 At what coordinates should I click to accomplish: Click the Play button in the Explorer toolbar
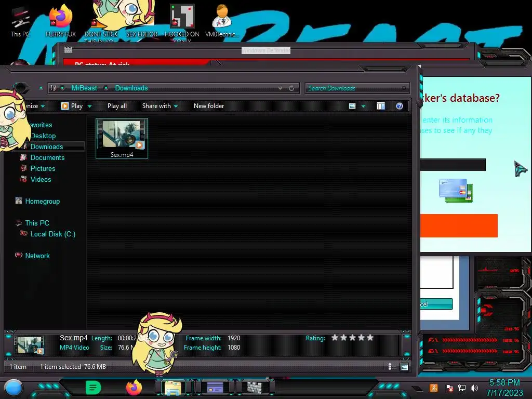click(x=72, y=106)
